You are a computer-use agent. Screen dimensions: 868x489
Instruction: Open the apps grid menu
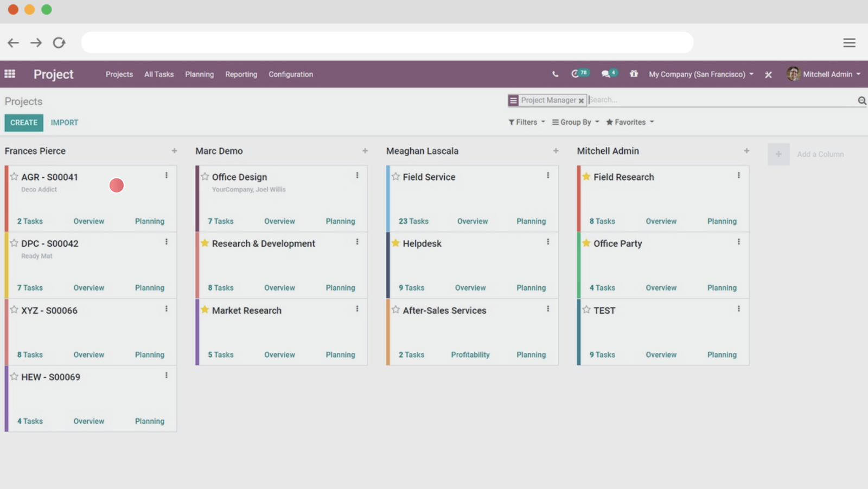[x=9, y=74]
